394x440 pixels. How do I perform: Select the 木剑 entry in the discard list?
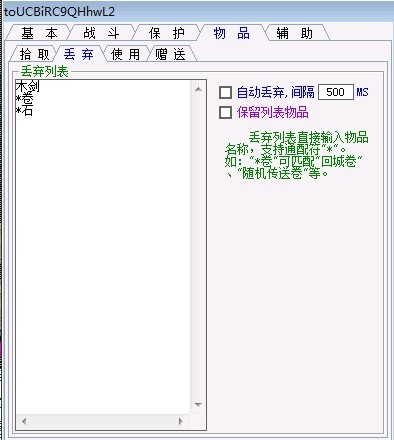point(27,86)
